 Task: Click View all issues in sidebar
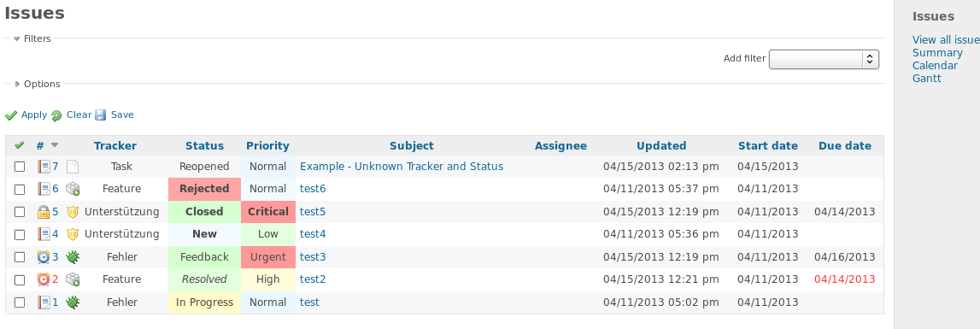[x=946, y=40]
